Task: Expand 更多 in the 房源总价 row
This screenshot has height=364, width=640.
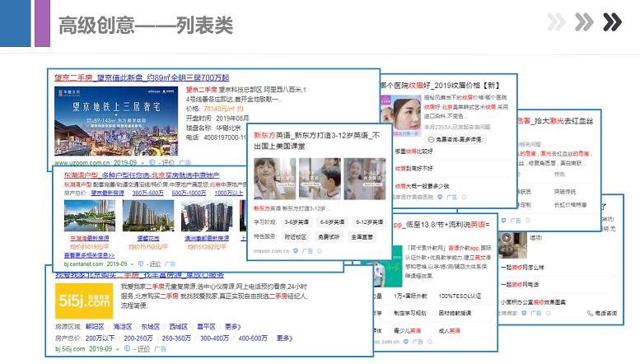Action: click(283, 338)
